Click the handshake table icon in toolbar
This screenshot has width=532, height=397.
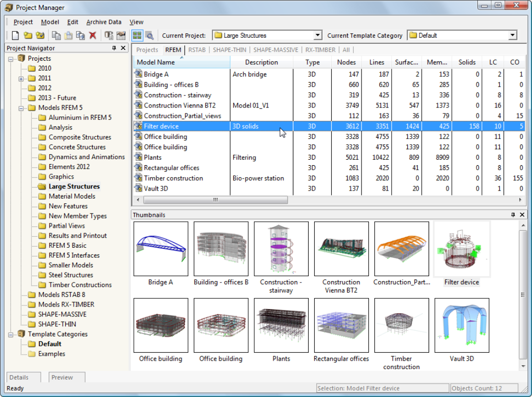[x=121, y=35]
